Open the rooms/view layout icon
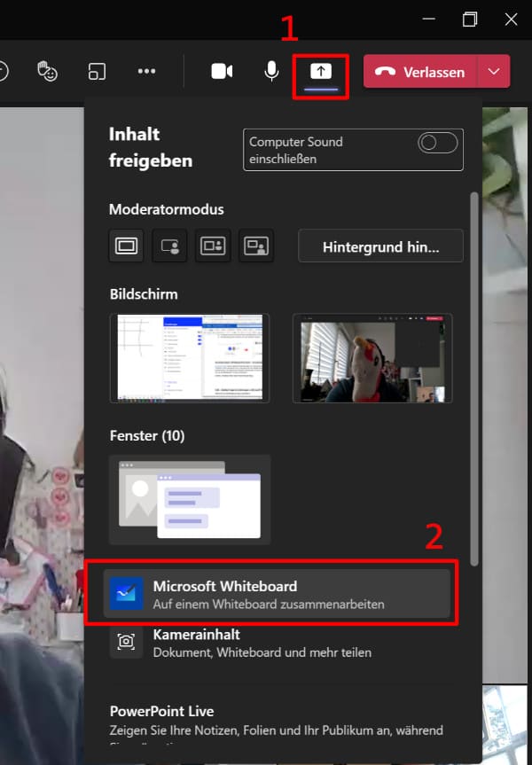 click(x=97, y=71)
